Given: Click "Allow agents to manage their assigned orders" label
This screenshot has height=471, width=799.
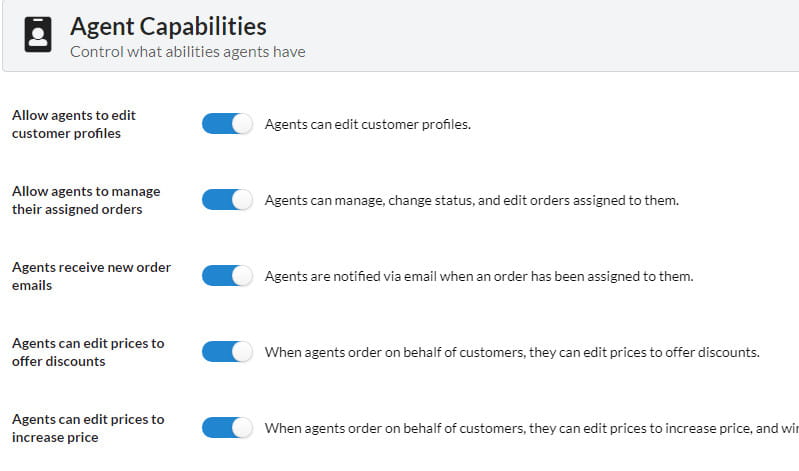Looking at the screenshot, I should click(86, 200).
